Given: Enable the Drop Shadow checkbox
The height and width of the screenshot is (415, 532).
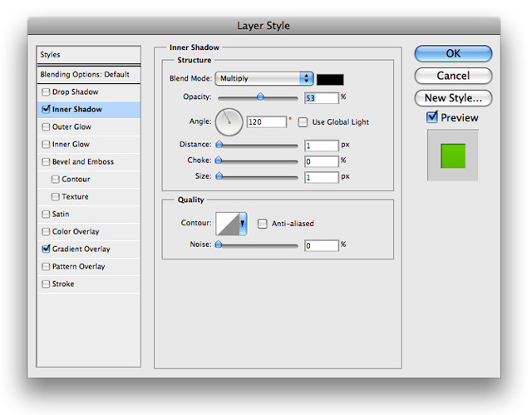Looking at the screenshot, I should click(x=46, y=92).
